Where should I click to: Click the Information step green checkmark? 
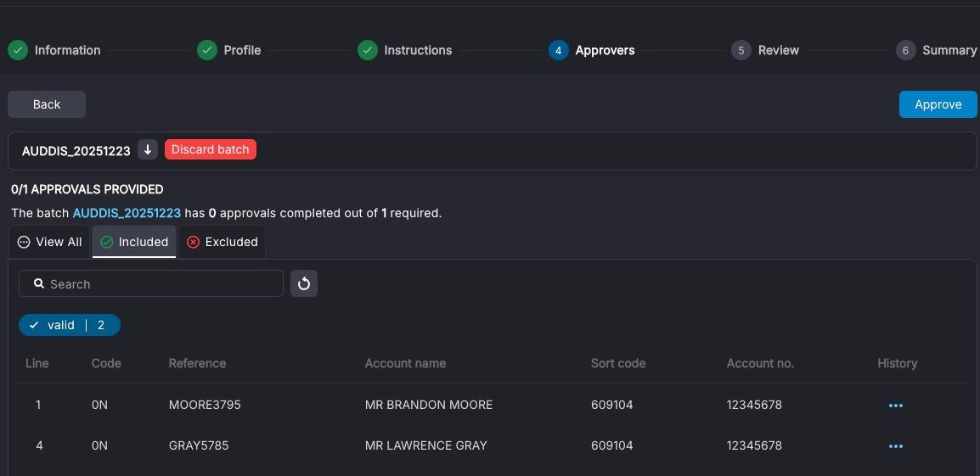coord(18,51)
